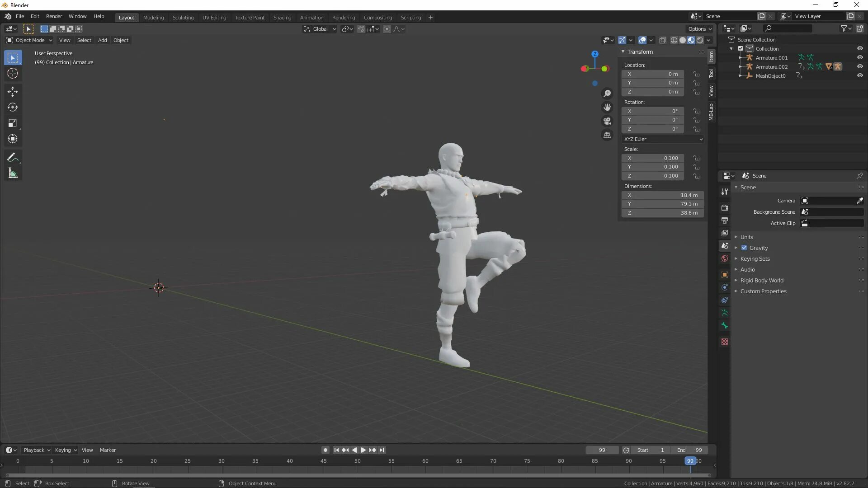868x488 pixels.
Task: Expand the Rigid Body World panel
Action: pos(762,281)
